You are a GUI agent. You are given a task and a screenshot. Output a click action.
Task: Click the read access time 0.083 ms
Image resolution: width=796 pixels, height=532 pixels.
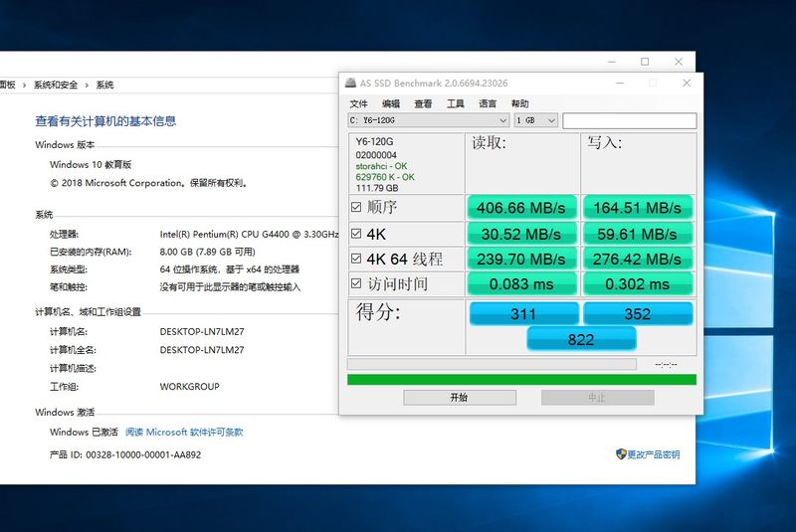coord(521,284)
